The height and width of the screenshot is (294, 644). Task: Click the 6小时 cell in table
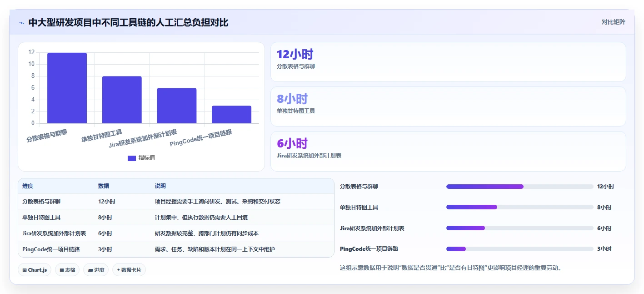click(x=105, y=233)
